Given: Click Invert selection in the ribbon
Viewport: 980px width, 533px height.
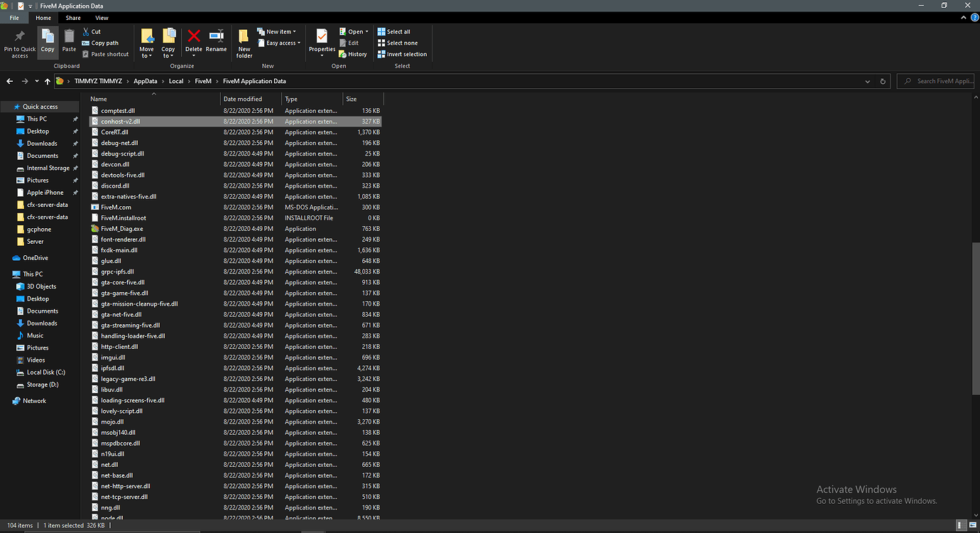Looking at the screenshot, I should [x=402, y=53].
